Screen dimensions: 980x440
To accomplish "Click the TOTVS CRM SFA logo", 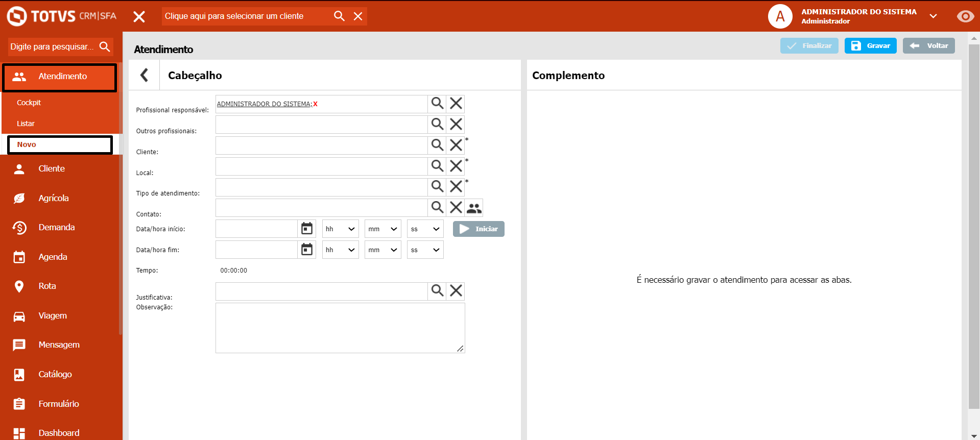I will pos(61,16).
